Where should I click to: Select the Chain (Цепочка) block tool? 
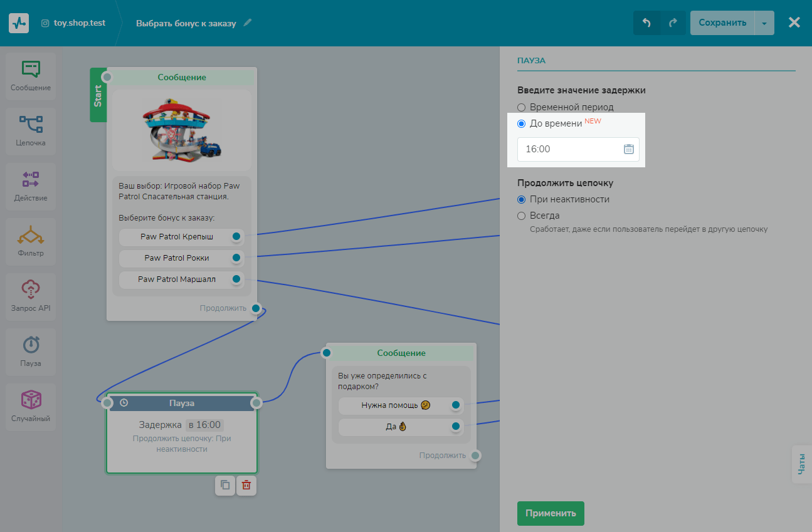pos(31,130)
